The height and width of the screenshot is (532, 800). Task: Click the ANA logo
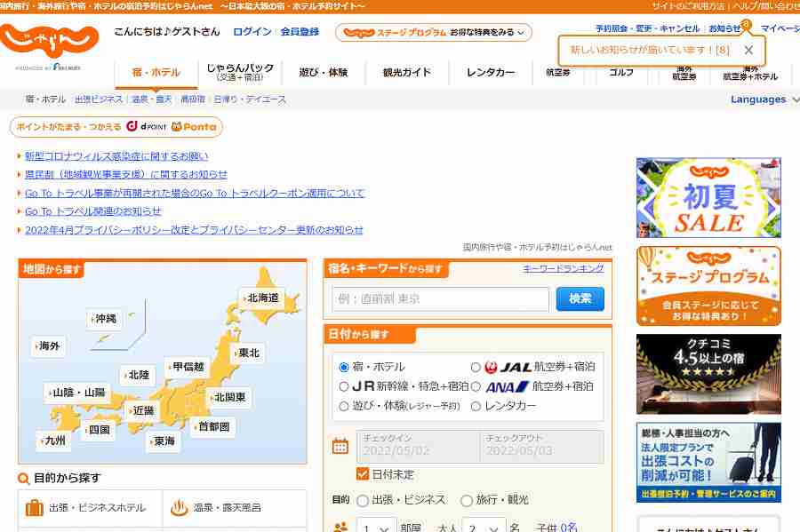(507, 386)
